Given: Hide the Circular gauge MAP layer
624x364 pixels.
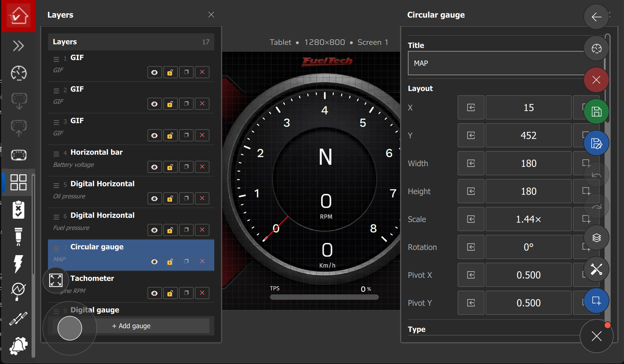Looking at the screenshot, I should coord(154,261).
